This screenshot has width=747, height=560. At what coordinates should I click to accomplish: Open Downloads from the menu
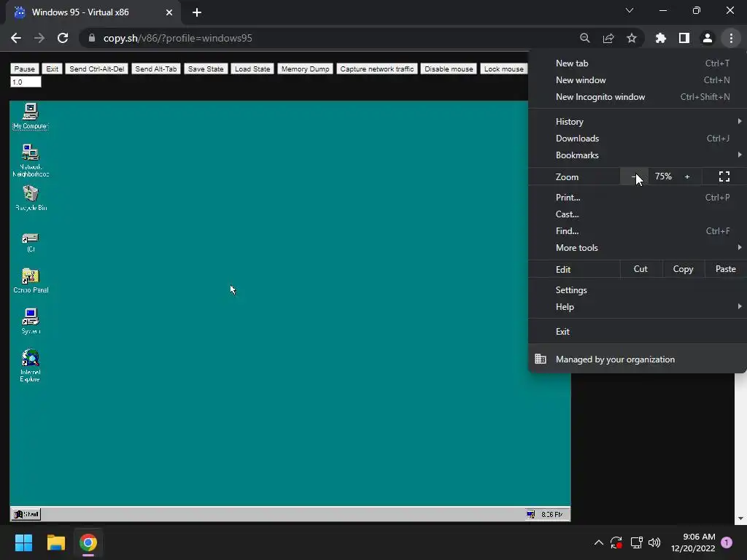(638, 138)
